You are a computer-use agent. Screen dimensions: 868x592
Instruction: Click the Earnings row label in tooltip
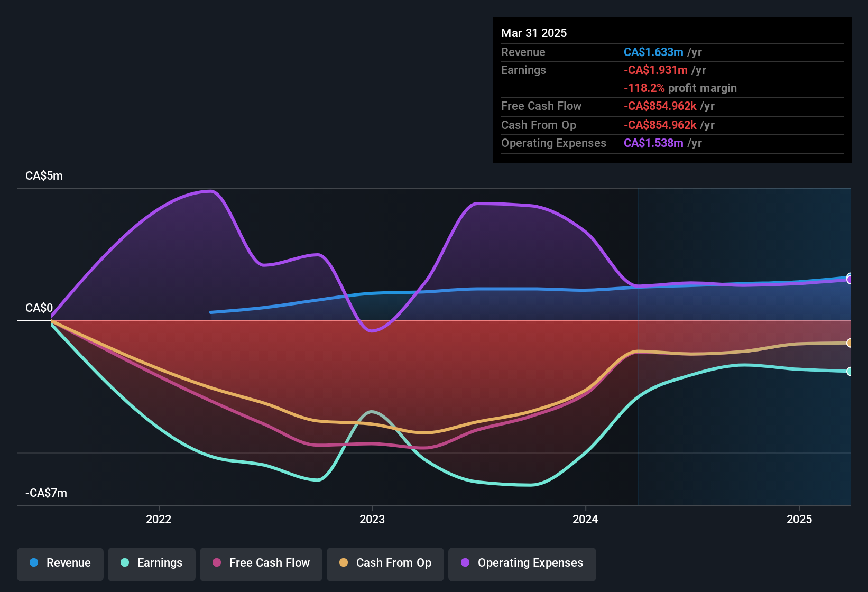click(523, 70)
